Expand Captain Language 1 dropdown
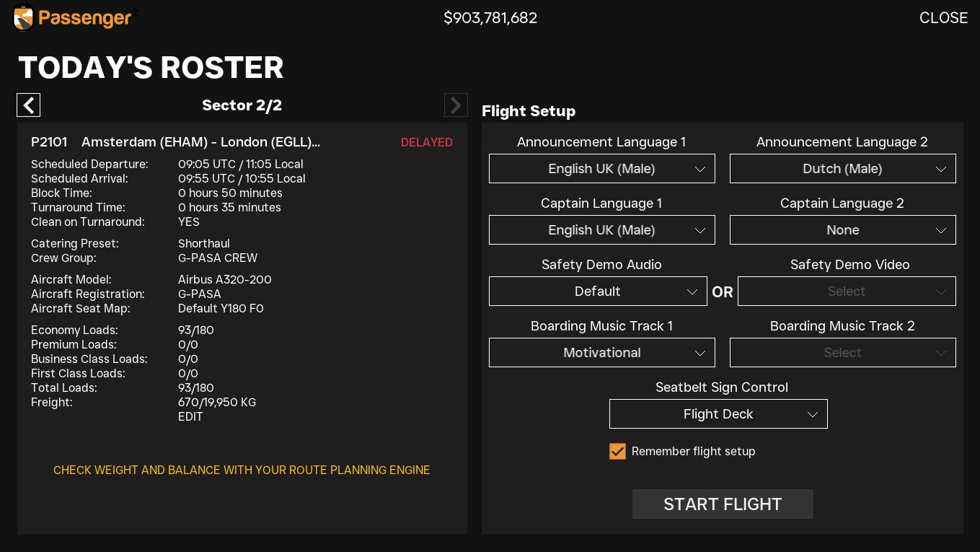Image resolution: width=980 pixels, height=552 pixels. tap(601, 230)
